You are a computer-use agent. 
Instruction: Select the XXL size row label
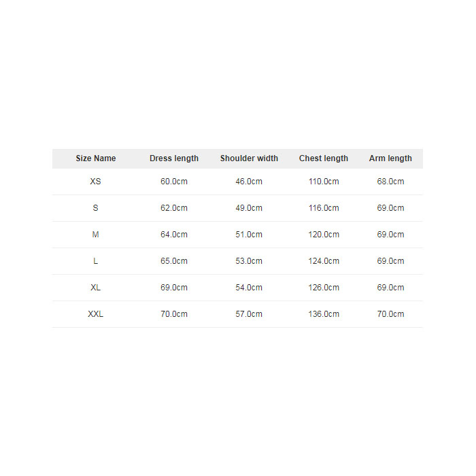95,314
